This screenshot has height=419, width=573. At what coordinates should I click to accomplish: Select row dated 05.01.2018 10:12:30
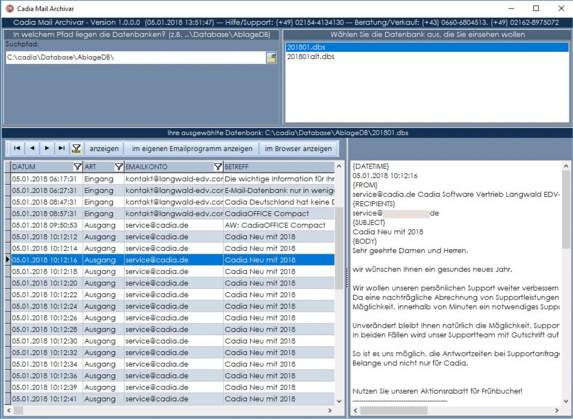point(172,341)
